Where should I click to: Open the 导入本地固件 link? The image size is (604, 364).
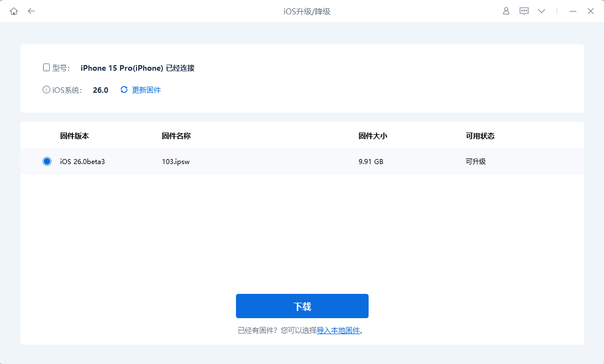click(x=338, y=330)
